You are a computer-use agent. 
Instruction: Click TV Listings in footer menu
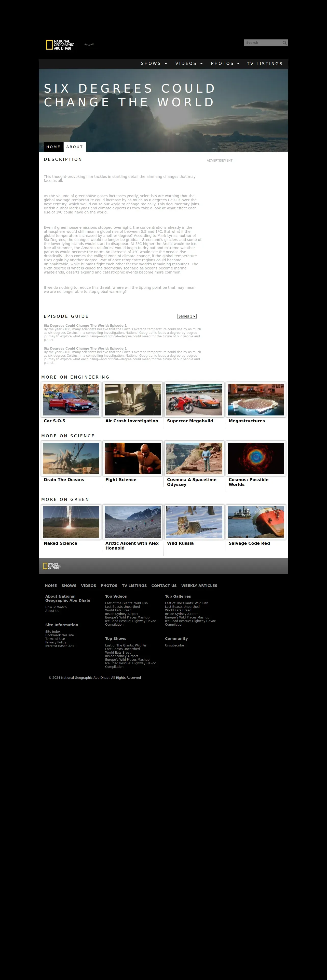click(x=134, y=586)
